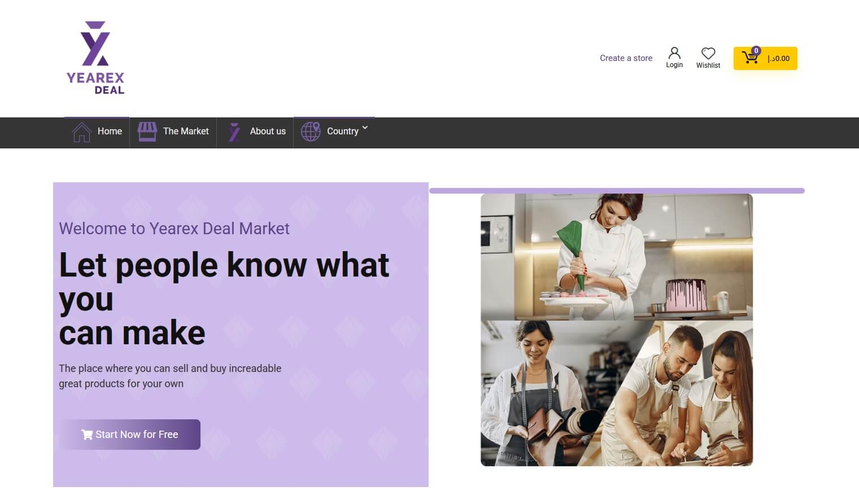Viewport: 859px width, 504px height.
Task: Click the purple progress bar above images
Action: [x=617, y=191]
